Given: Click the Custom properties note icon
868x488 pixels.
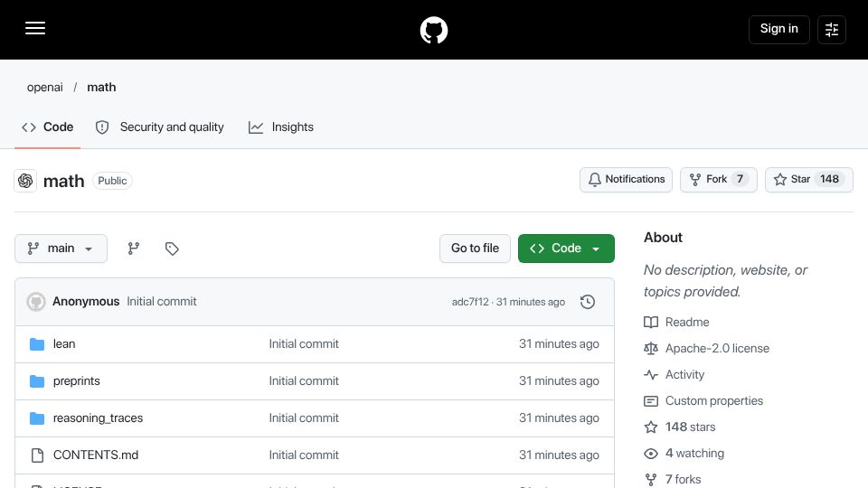Looking at the screenshot, I should click(x=651, y=401).
